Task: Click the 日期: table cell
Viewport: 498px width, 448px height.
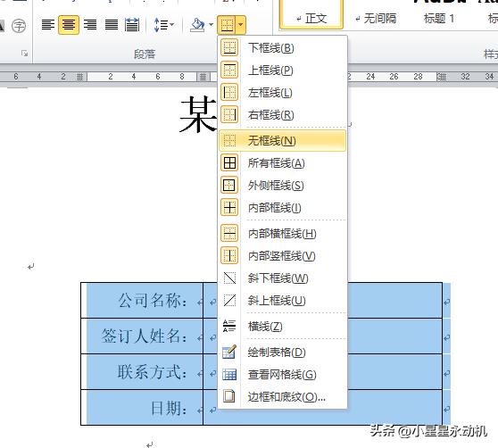Action: 142,408
